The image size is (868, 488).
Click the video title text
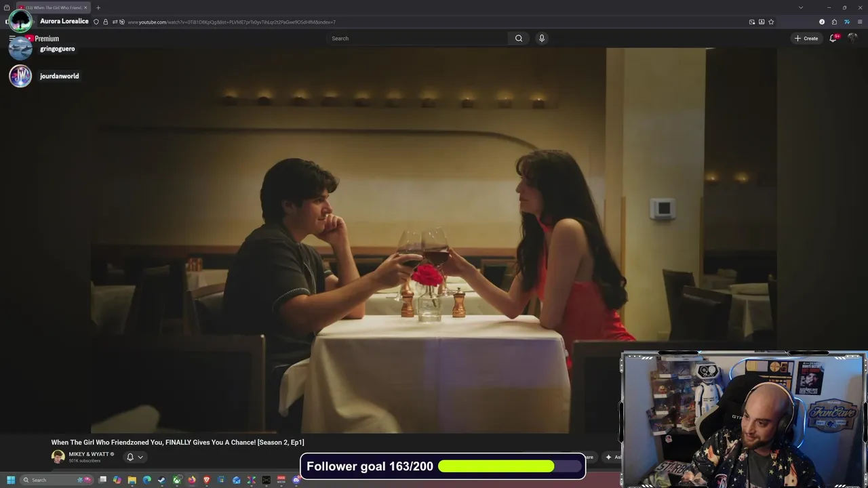pyautogui.click(x=178, y=443)
